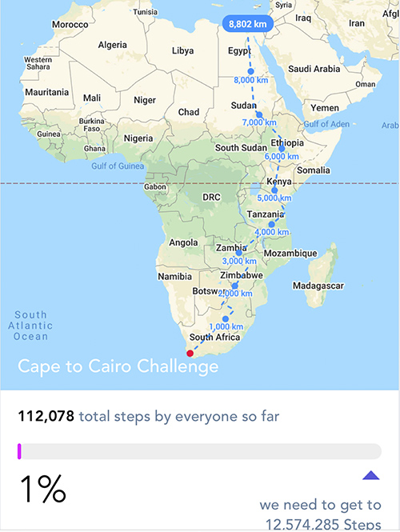This screenshot has width=400, height=532.
Task: Tap the 4,000 km milestone dot in Tanzania
Action: pos(271,224)
